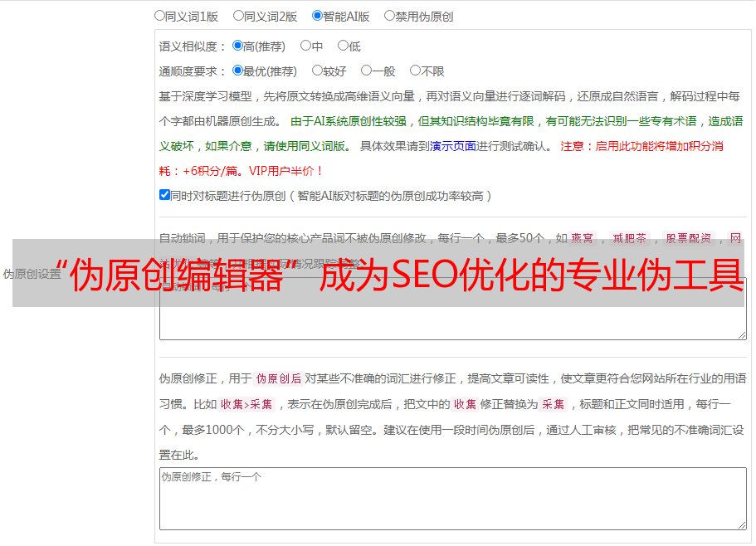The image size is (756, 546).
Task: Open the 演示页面 link
Action: pos(453,146)
